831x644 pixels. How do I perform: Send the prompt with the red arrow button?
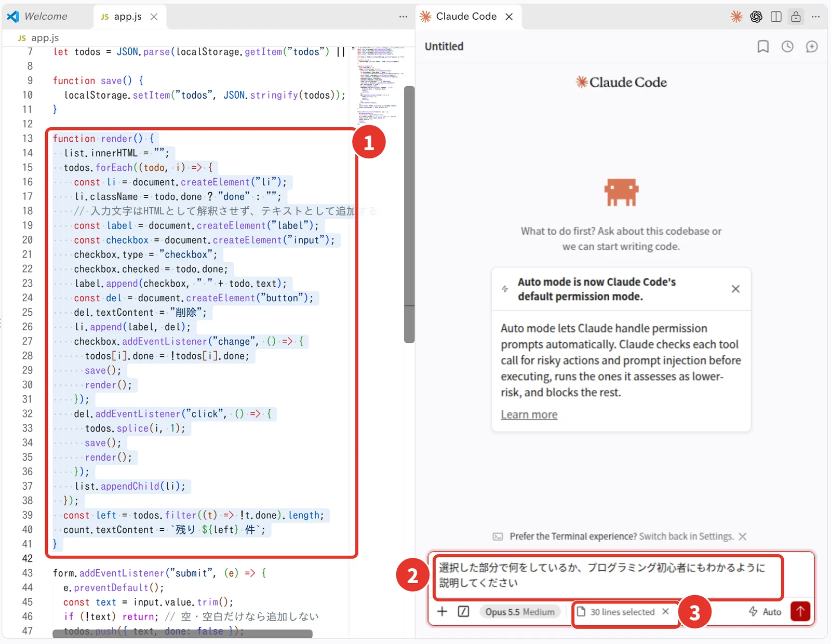(800, 611)
